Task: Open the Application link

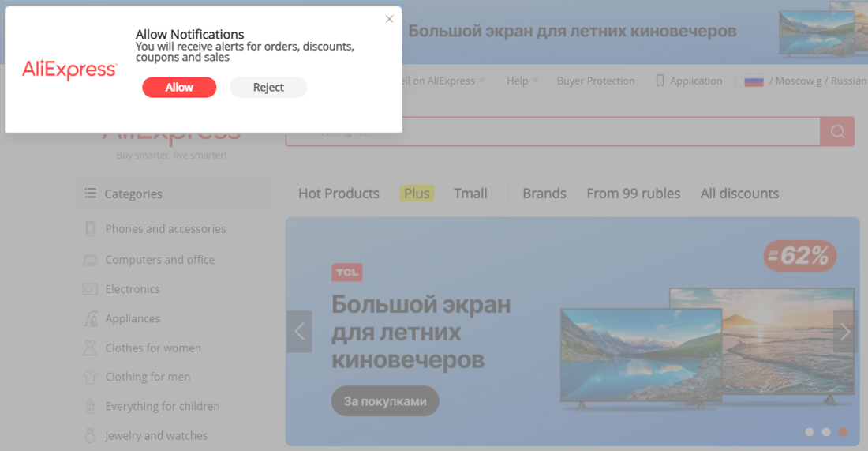Action: 696,81
